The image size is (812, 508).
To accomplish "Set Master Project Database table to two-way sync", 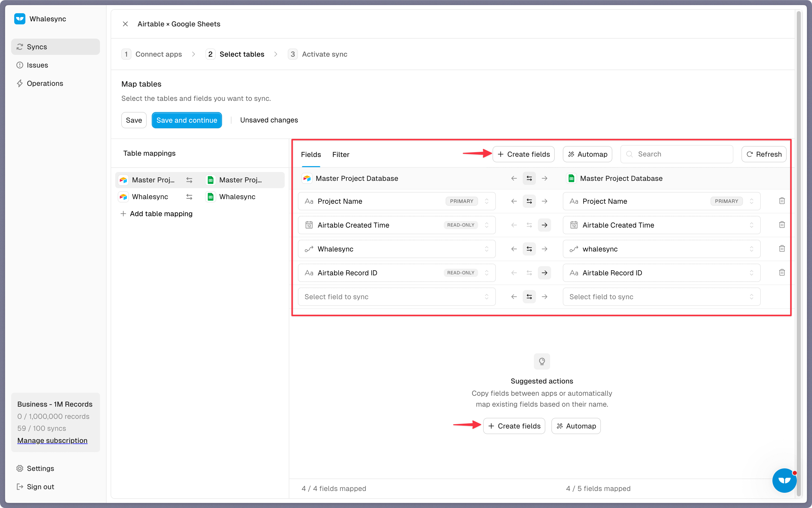I will (x=529, y=178).
